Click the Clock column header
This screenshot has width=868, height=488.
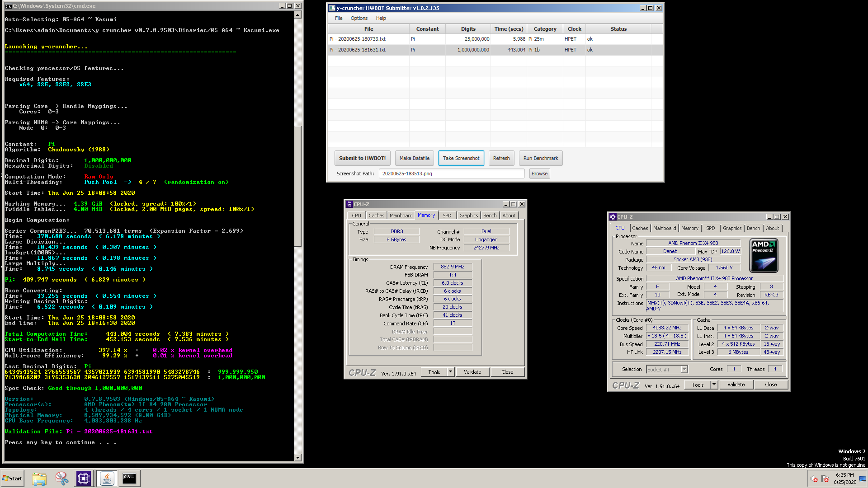pos(574,29)
